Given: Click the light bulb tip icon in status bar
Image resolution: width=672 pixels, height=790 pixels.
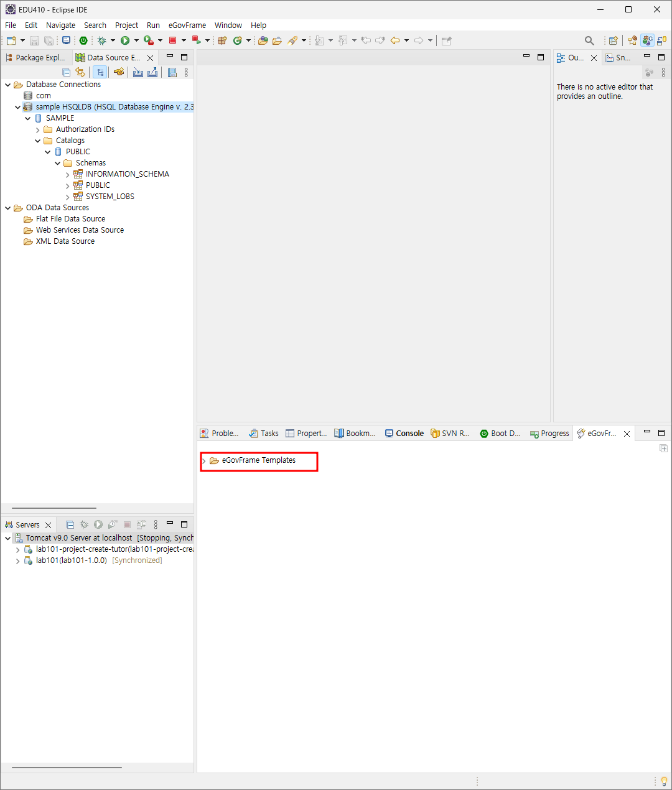Looking at the screenshot, I should pos(664,781).
